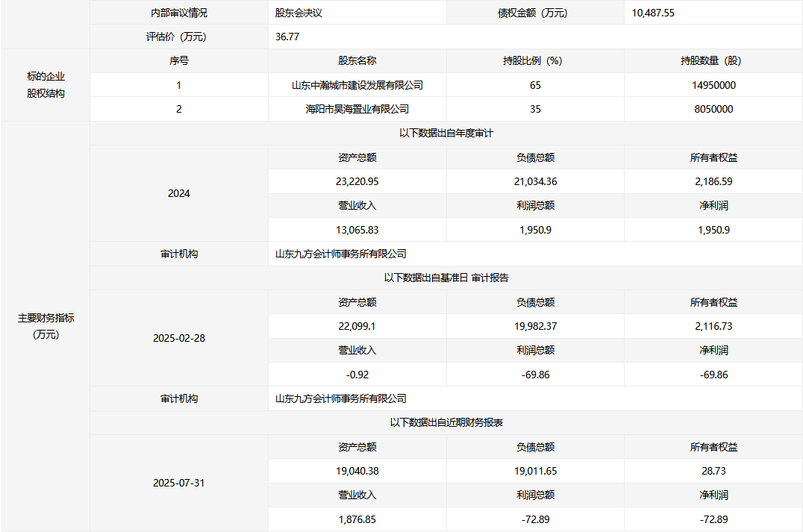The image size is (803, 532).
Task: Click the appraisal price 36.77
Action: point(287,37)
